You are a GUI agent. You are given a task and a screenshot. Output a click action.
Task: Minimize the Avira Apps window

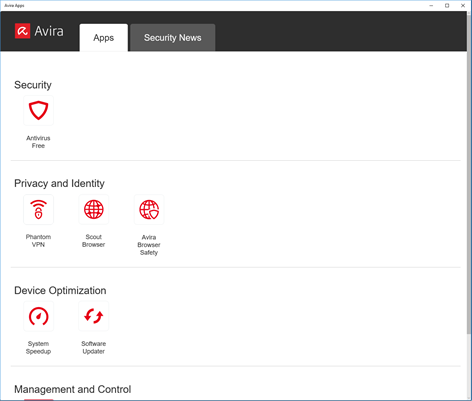coord(431,5)
